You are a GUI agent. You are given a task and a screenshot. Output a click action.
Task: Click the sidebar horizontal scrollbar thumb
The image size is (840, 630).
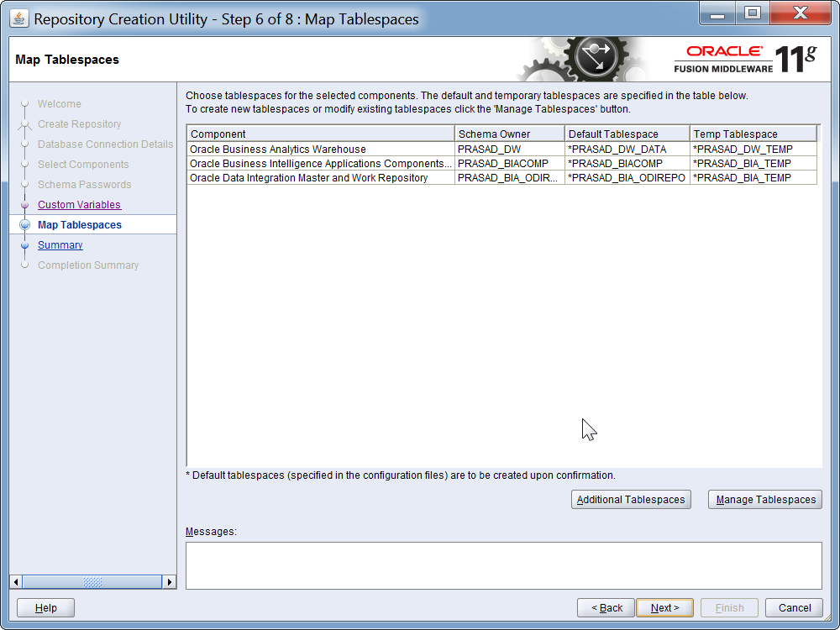[92, 582]
